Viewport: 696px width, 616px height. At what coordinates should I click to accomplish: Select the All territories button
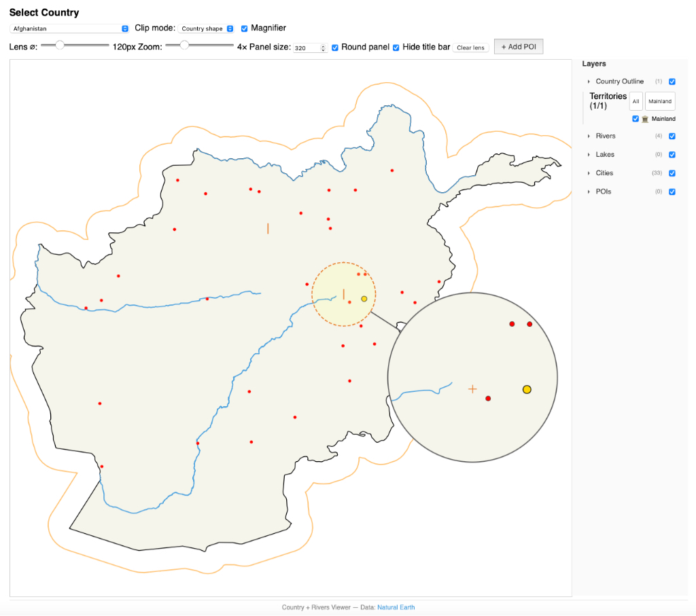tap(636, 101)
